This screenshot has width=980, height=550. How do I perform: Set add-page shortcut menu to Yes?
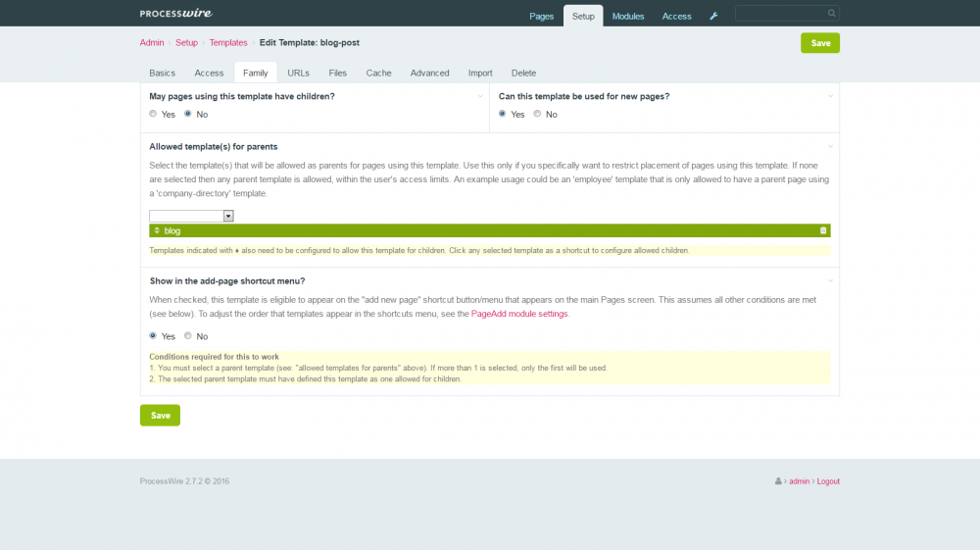click(x=153, y=335)
